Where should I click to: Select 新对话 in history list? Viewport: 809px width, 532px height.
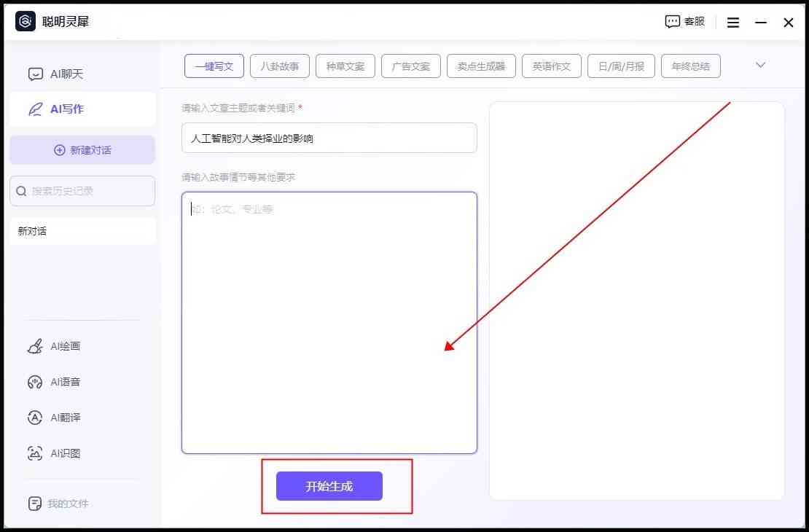pyautogui.click(x=82, y=231)
